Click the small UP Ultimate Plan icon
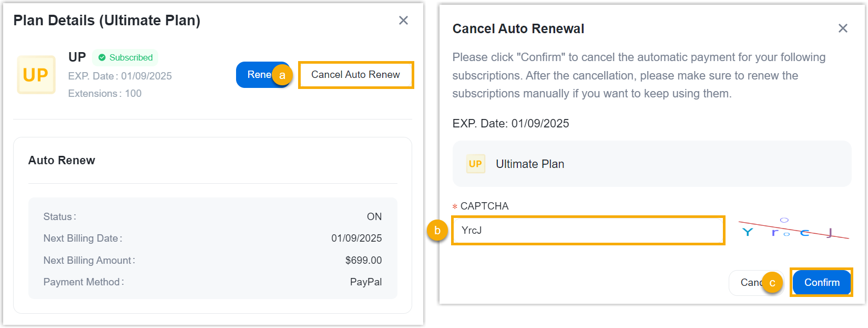The height and width of the screenshot is (328, 868). pos(475,164)
